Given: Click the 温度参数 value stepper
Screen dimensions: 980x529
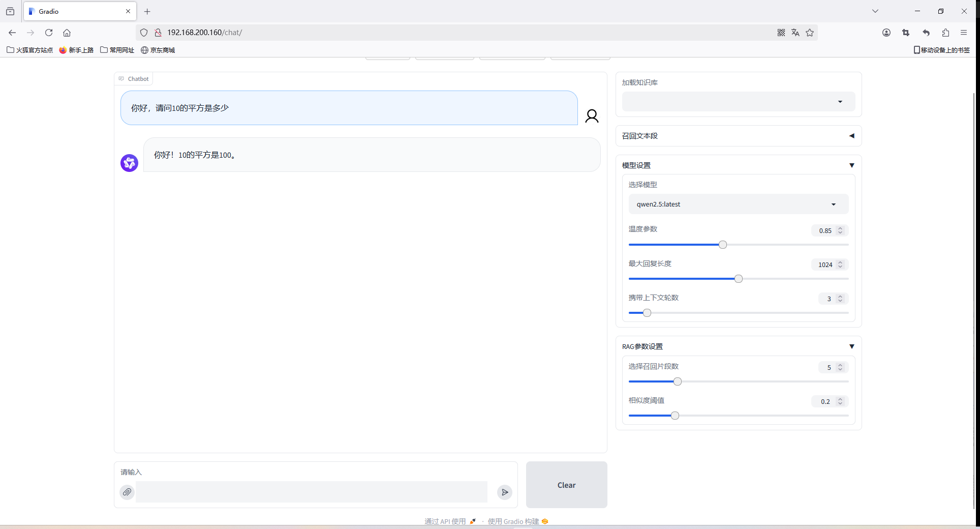Looking at the screenshot, I should pyautogui.click(x=840, y=230).
